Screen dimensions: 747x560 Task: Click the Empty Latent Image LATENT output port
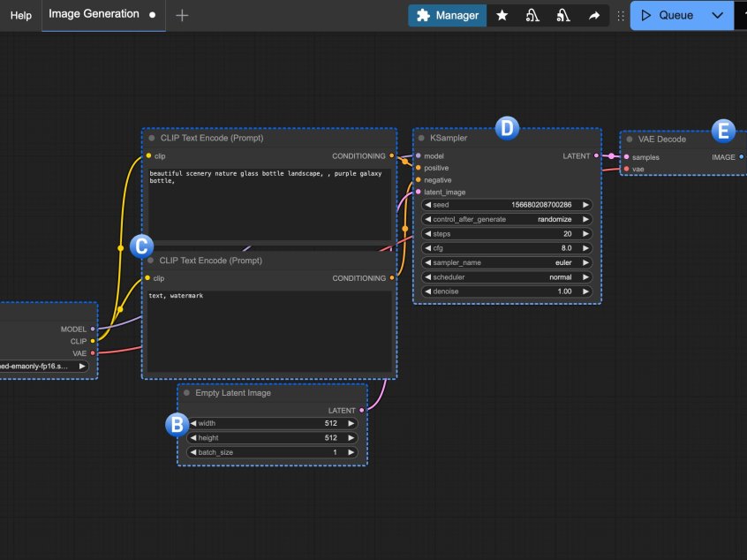click(x=362, y=411)
